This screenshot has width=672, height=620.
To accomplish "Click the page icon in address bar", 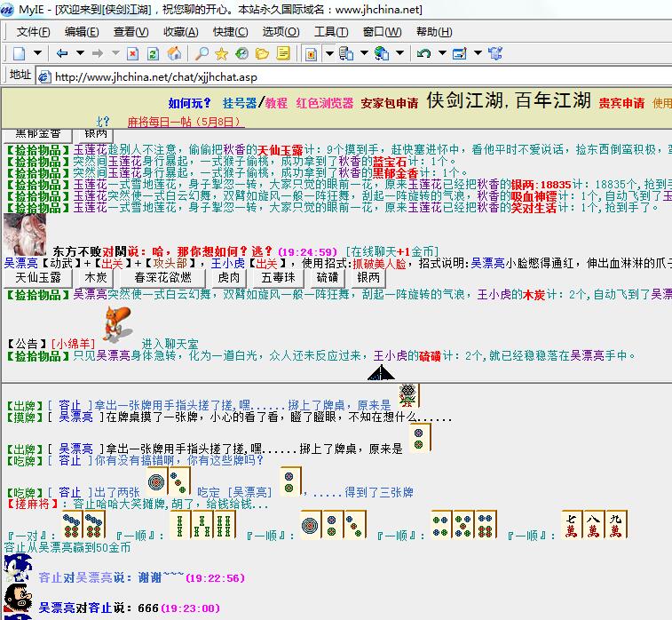I will pos(44,77).
